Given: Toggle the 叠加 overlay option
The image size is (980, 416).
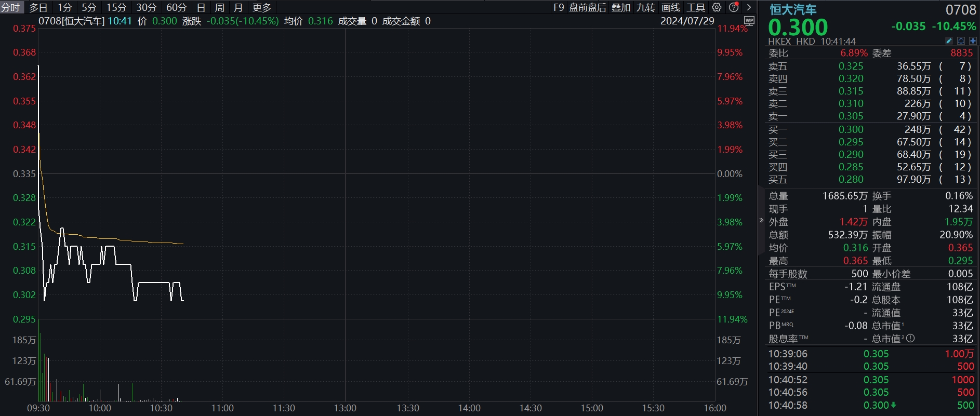Looking at the screenshot, I should click(620, 7).
